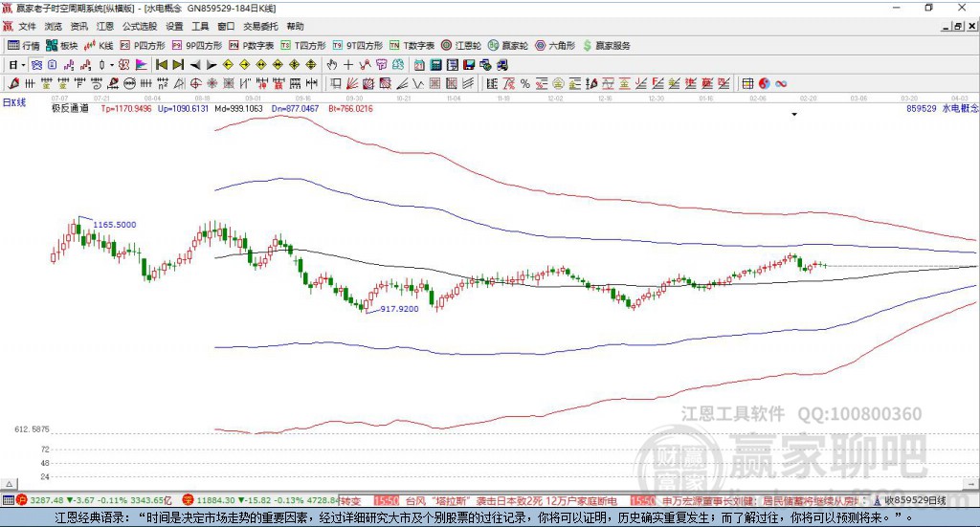980x527 pixels.
Task: Open the 9P四方形 tool
Action: [197, 46]
